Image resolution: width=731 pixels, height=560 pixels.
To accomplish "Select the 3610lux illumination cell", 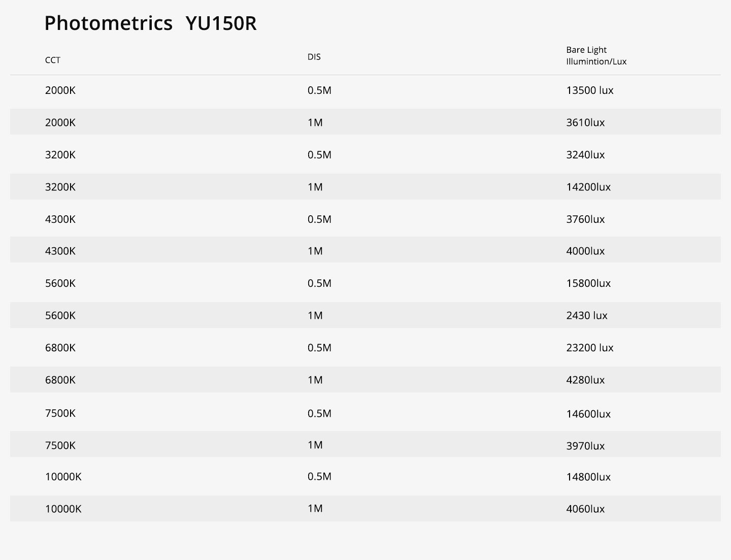I will click(x=585, y=122).
